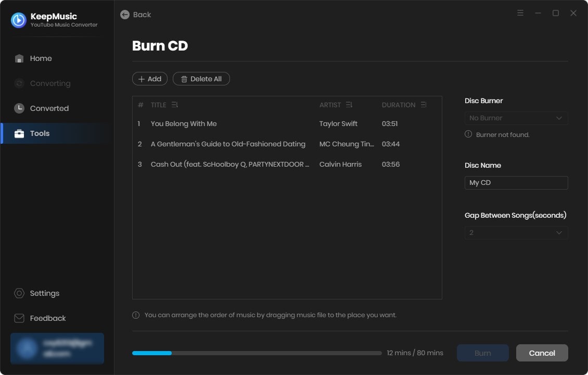
Task: Sort tracks using the TITLE sort icon
Action: point(175,105)
